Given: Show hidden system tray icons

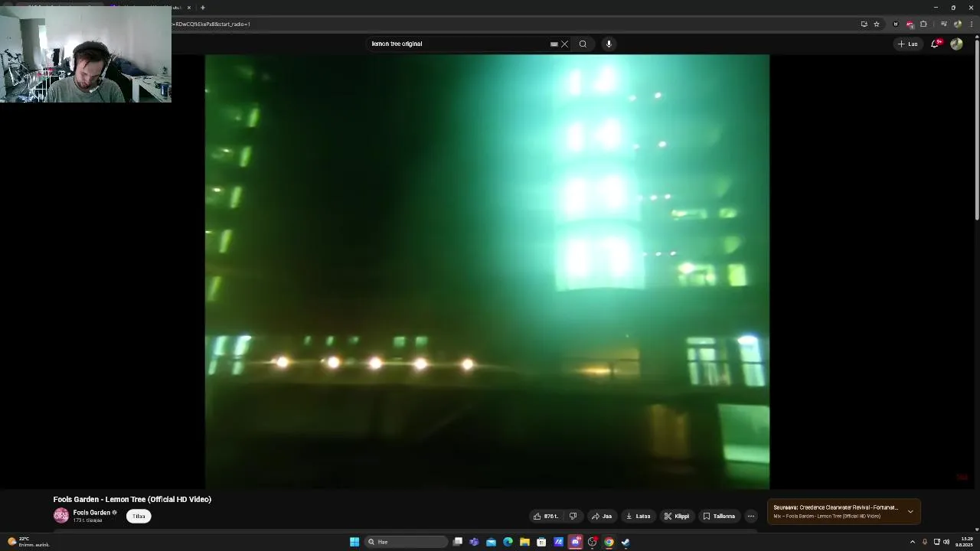Looking at the screenshot, I should pyautogui.click(x=912, y=542).
